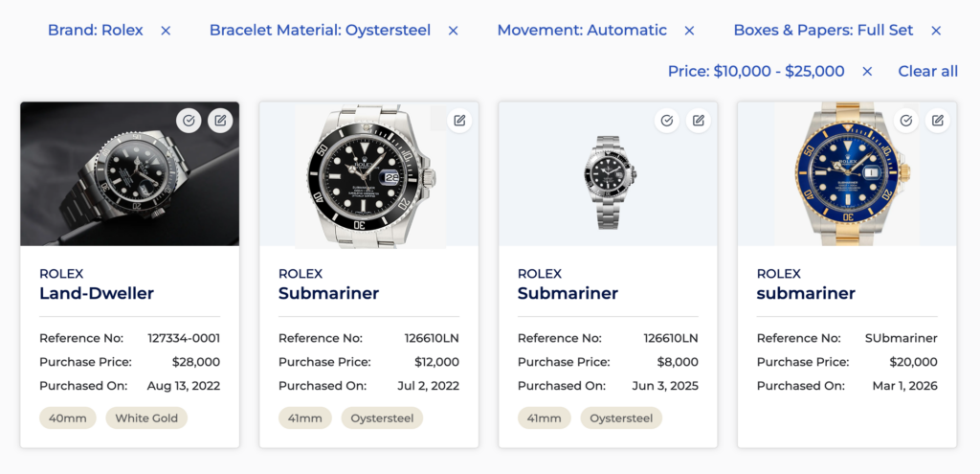
Task: Toggle check icon on $8,000 Submariner
Action: click(x=667, y=121)
